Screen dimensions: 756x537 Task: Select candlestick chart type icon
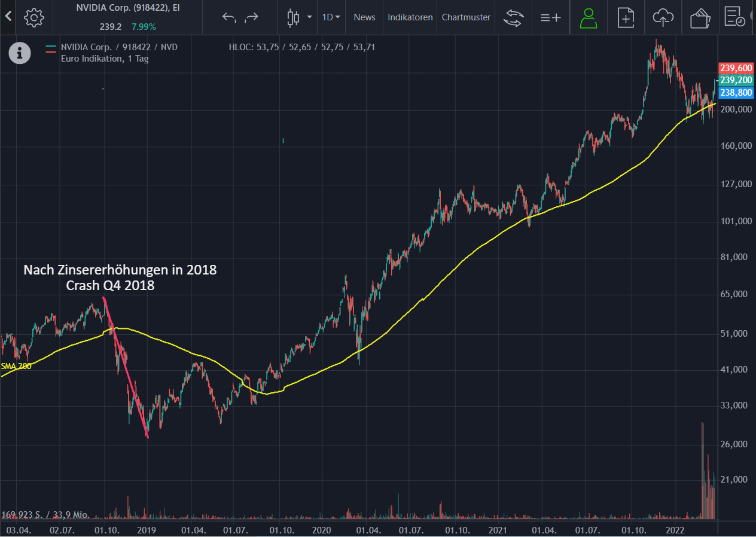point(293,17)
